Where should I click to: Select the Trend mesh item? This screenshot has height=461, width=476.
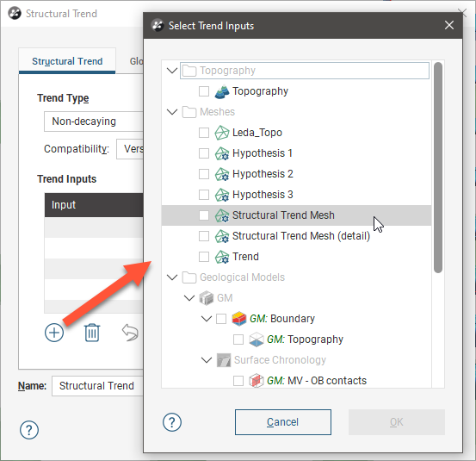pyautogui.click(x=245, y=257)
